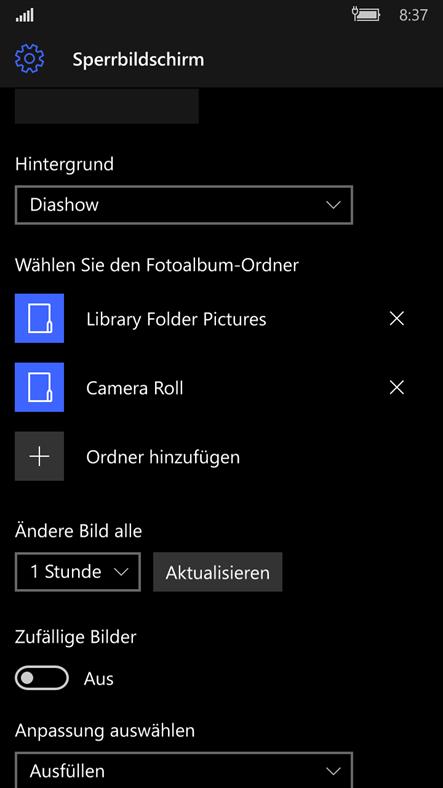Viewport: 443px width, 788px height.
Task: Tap the Sperrbildschirm page title
Action: click(139, 59)
